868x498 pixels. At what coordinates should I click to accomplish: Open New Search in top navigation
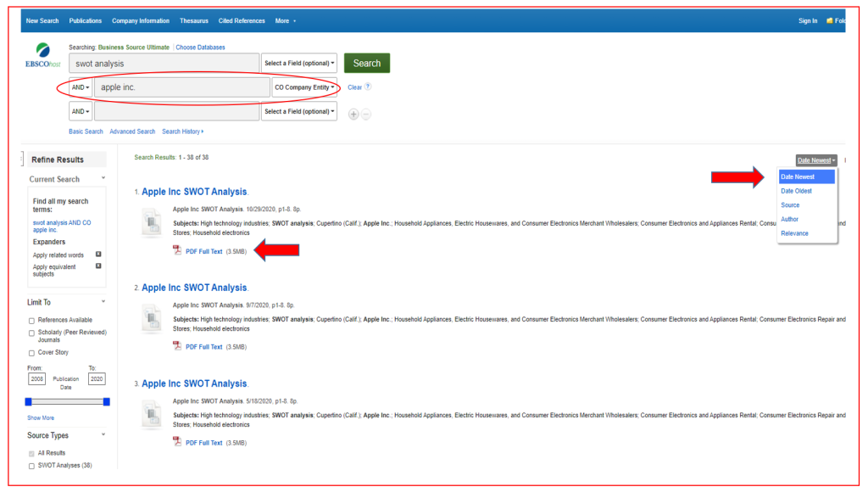click(42, 20)
